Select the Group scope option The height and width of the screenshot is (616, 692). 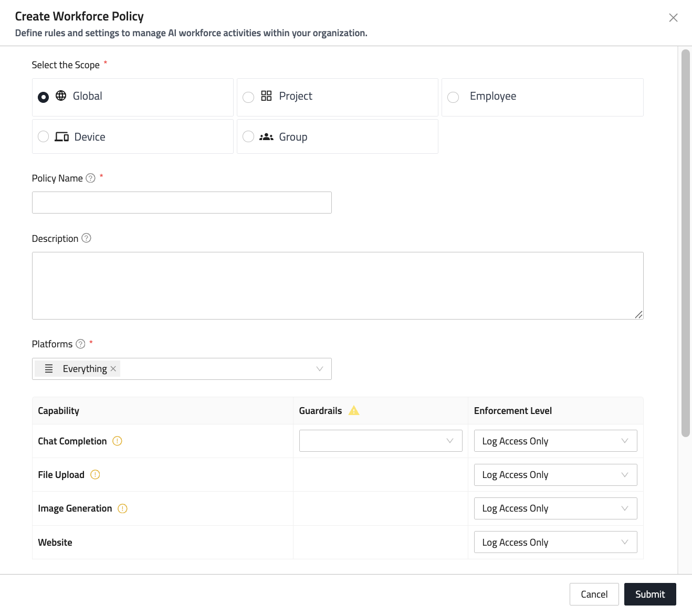249,136
